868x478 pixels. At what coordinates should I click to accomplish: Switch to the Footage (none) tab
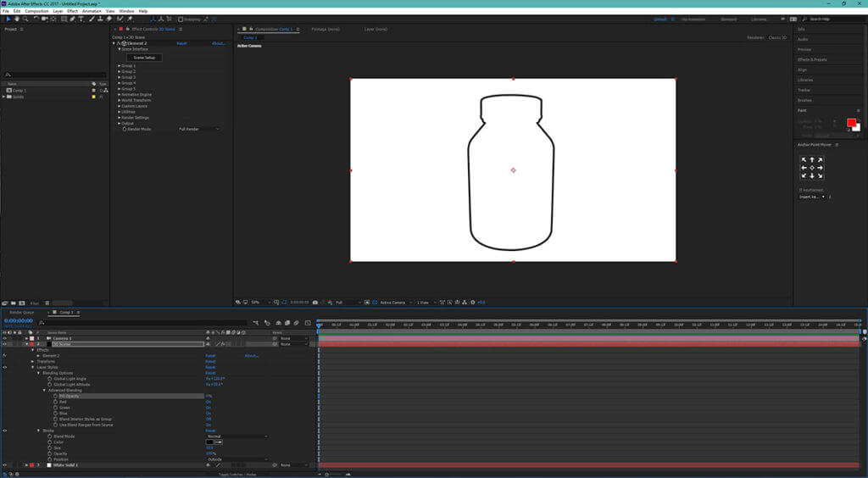pyautogui.click(x=325, y=29)
